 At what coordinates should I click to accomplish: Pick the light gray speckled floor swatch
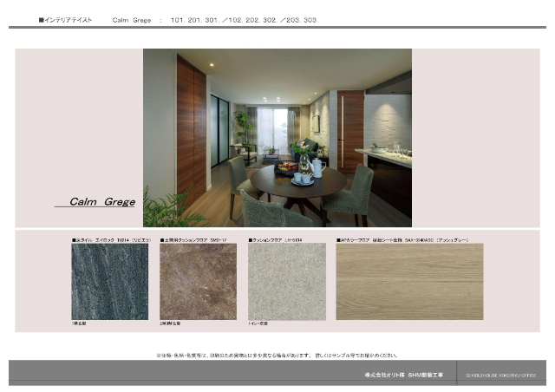tap(287, 281)
